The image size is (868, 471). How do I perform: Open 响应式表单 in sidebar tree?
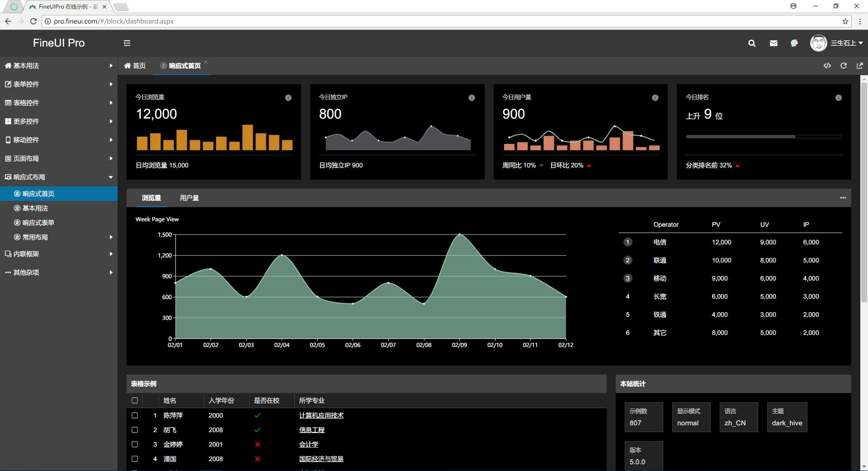pyautogui.click(x=59, y=223)
